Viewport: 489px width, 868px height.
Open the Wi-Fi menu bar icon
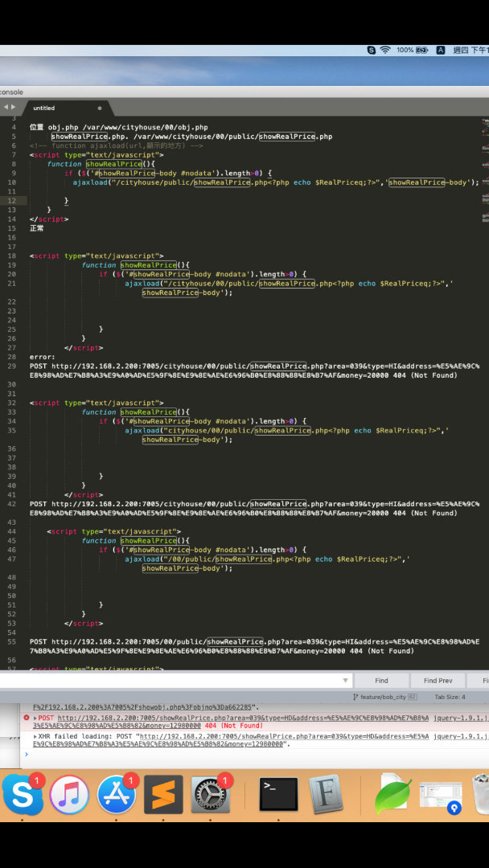385,50
